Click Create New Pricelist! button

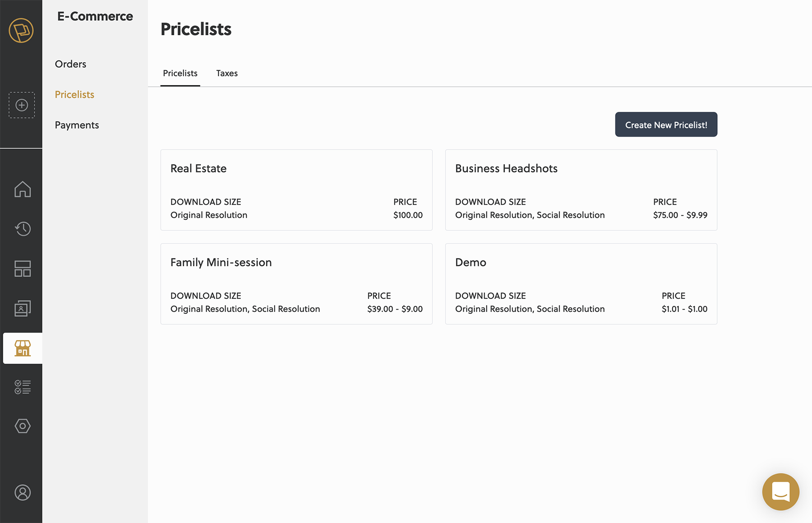(x=666, y=125)
